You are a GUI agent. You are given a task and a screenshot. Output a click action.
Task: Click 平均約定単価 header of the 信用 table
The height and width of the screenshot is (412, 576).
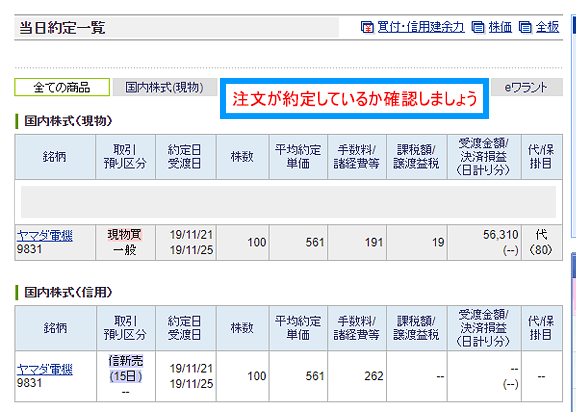[298, 328]
